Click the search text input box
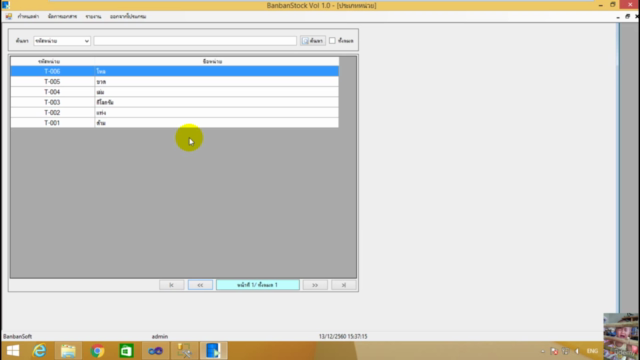This screenshot has width=640, height=360. [x=195, y=41]
